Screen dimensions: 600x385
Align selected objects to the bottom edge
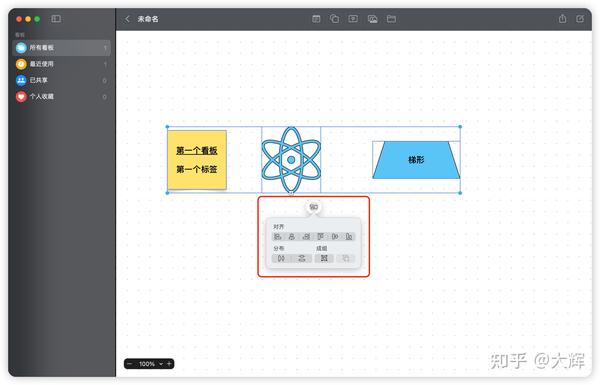(x=349, y=237)
